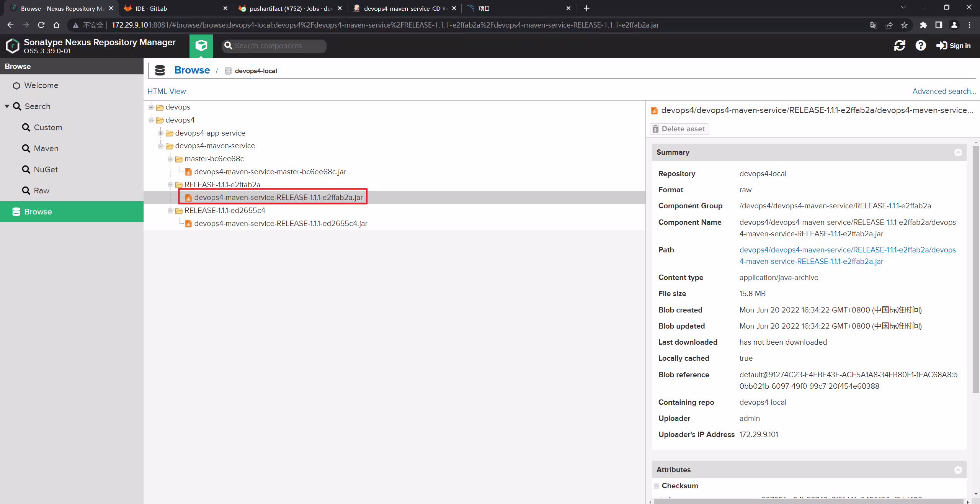Image resolution: width=980 pixels, height=504 pixels.
Task: Collapse the Attributes panel
Action: [x=958, y=470]
